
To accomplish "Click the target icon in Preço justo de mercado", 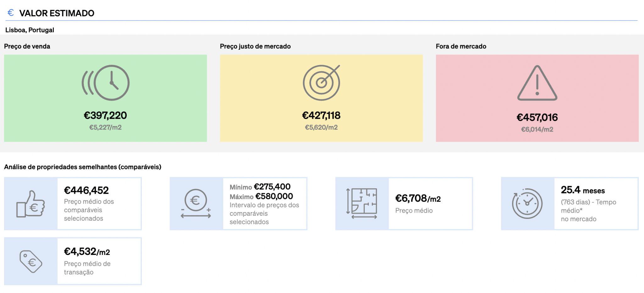I will pos(321,83).
